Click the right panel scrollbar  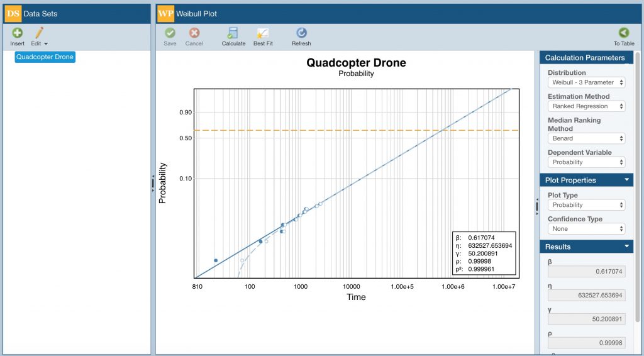point(638,187)
